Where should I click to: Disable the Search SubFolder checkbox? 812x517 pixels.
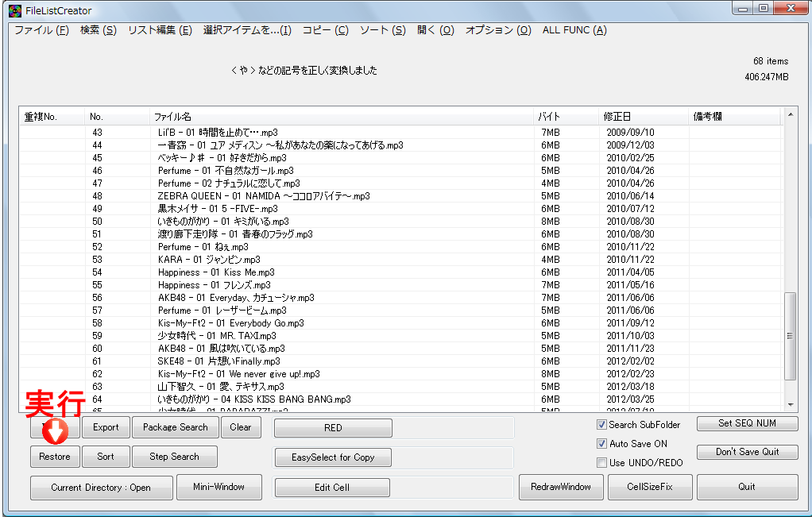pos(602,424)
